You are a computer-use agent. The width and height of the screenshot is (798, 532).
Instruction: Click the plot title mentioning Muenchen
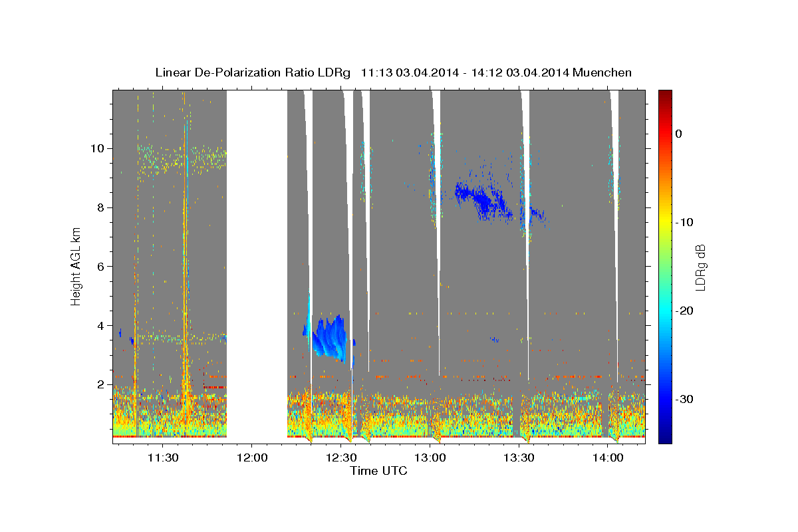pyautogui.click(x=393, y=72)
